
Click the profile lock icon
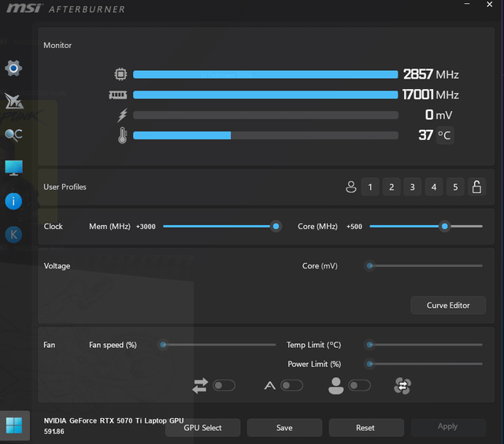(476, 187)
